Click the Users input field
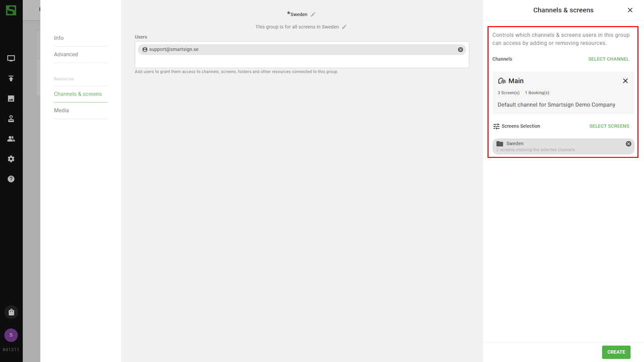 (302, 61)
